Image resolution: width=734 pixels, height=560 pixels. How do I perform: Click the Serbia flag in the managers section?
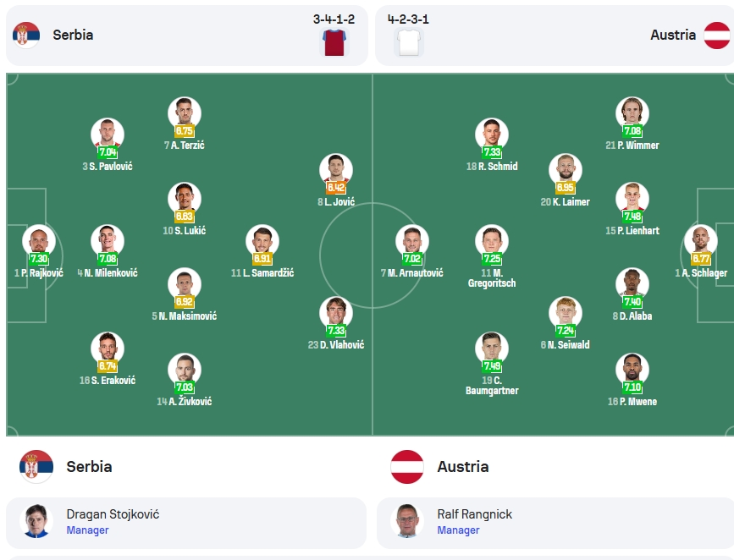[36, 466]
